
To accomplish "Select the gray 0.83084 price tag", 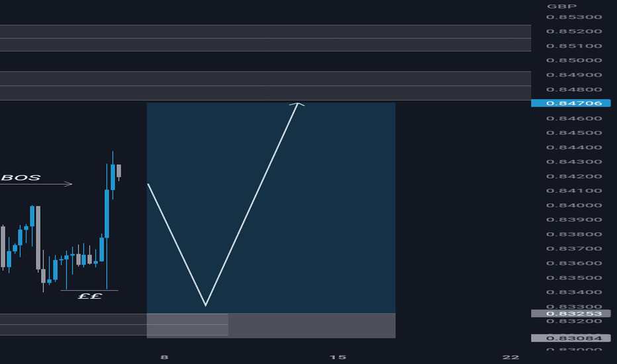I will click(x=571, y=338).
